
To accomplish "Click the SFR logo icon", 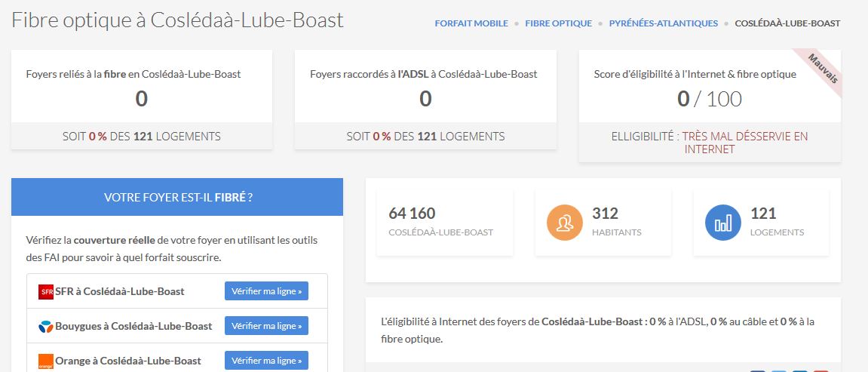I will 46,292.
